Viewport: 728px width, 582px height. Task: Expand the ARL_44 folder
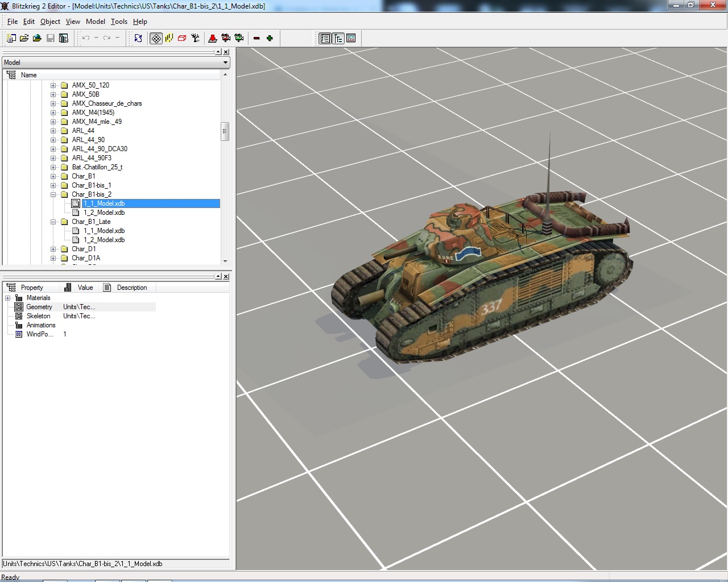pyautogui.click(x=53, y=131)
